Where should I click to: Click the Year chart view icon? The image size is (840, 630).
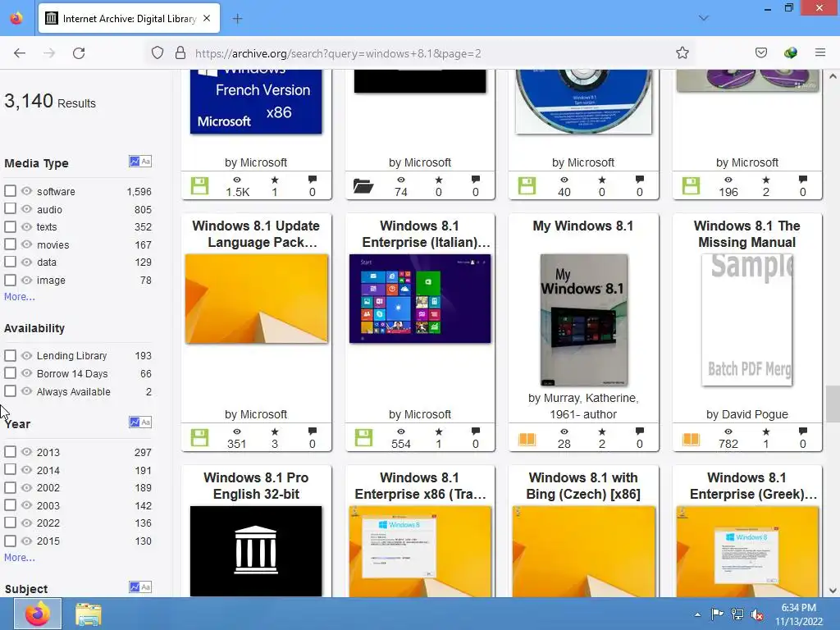tap(135, 422)
